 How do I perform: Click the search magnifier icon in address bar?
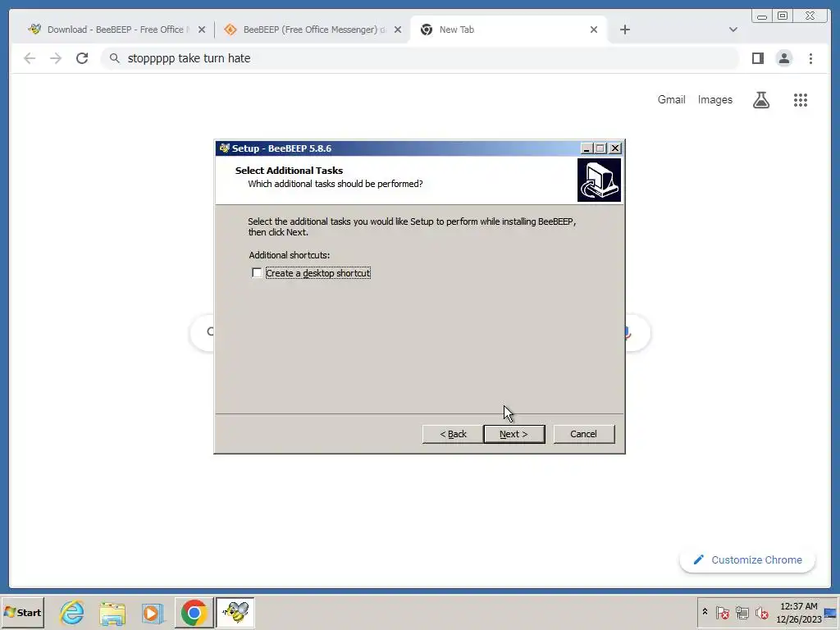click(x=115, y=58)
